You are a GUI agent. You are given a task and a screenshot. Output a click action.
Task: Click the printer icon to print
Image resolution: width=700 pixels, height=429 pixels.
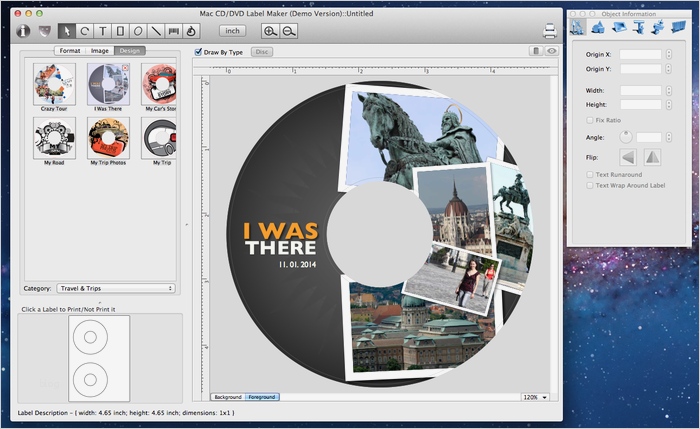tap(548, 31)
